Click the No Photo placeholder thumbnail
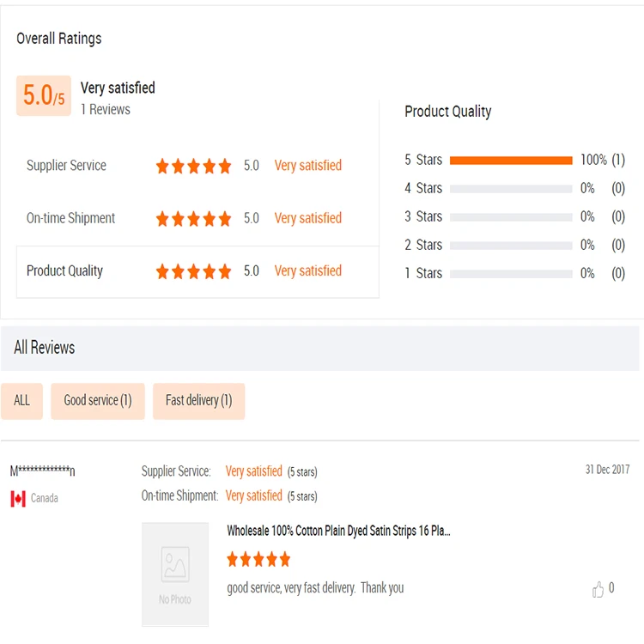The width and height of the screenshot is (644, 644). [175, 574]
